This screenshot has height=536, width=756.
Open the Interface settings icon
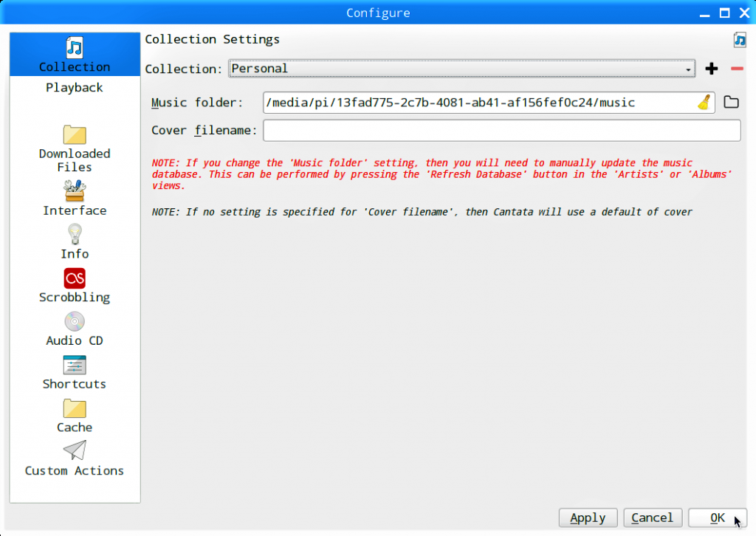[75, 191]
